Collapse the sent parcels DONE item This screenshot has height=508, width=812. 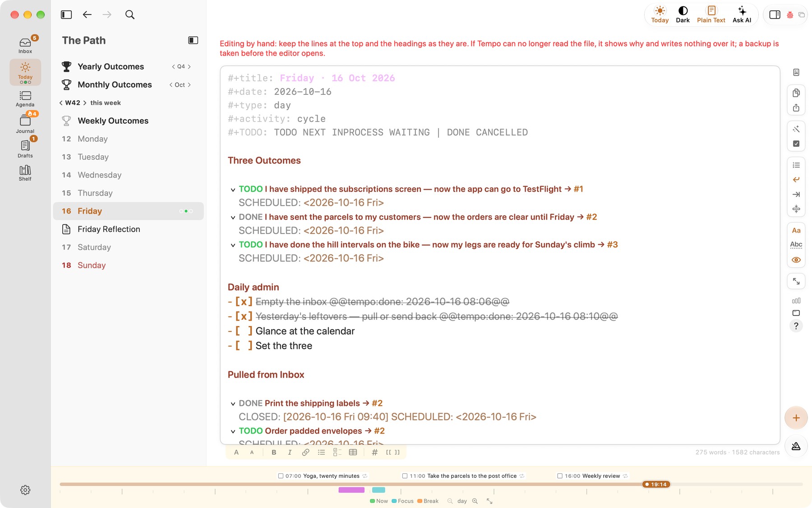pyautogui.click(x=233, y=218)
